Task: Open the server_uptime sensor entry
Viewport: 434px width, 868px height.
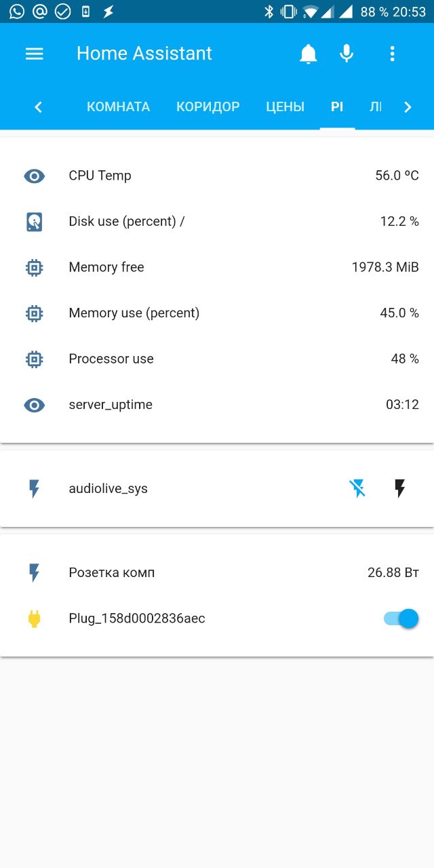Action: coord(217,405)
